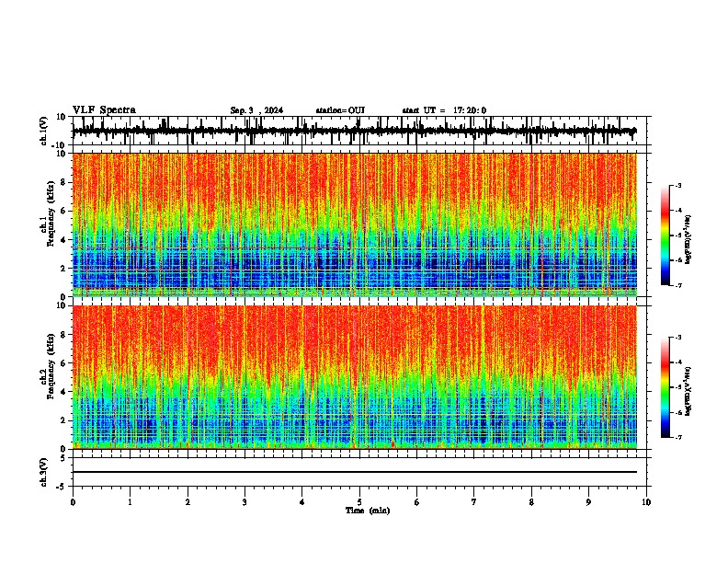Click the "8" kHz tick on ch.1 frequency axis
Screen dimensions: 728x563
click(64, 182)
